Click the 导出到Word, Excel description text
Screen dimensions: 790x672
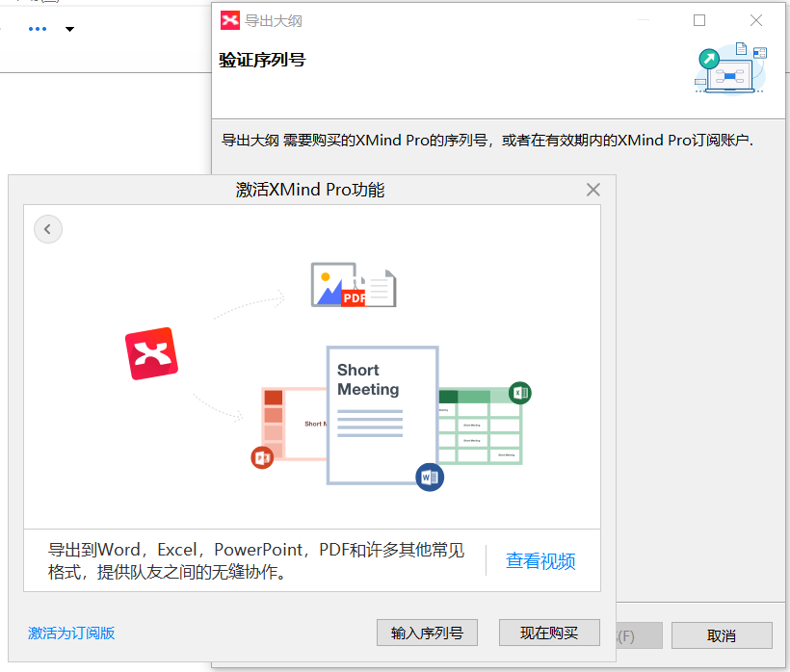point(256,560)
